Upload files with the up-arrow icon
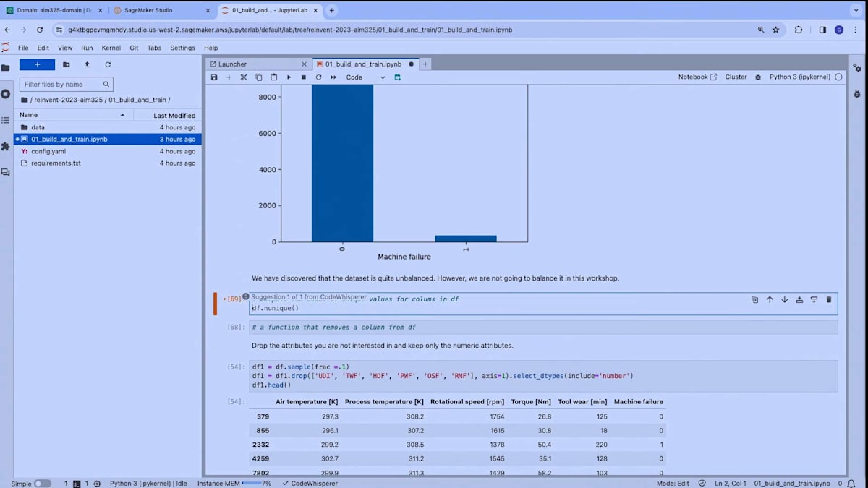The height and width of the screenshot is (488, 868). (x=87, y=64)
